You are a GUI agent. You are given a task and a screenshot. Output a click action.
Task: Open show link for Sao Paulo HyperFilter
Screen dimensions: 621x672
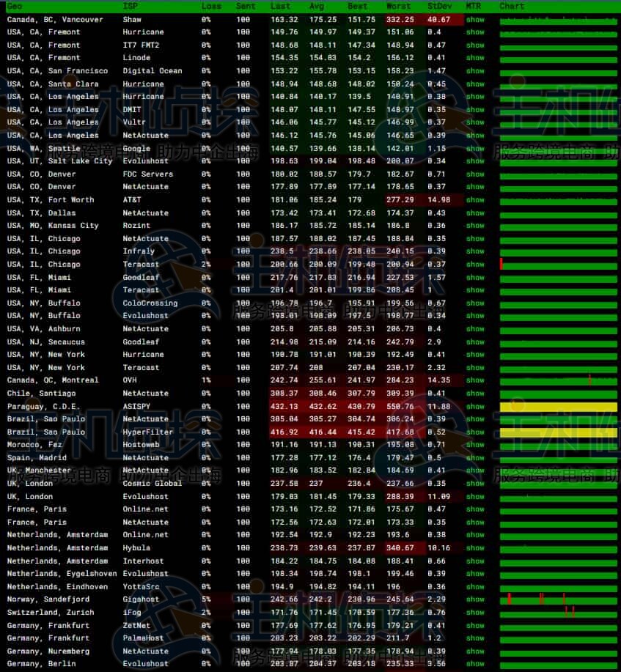point(475,432)
